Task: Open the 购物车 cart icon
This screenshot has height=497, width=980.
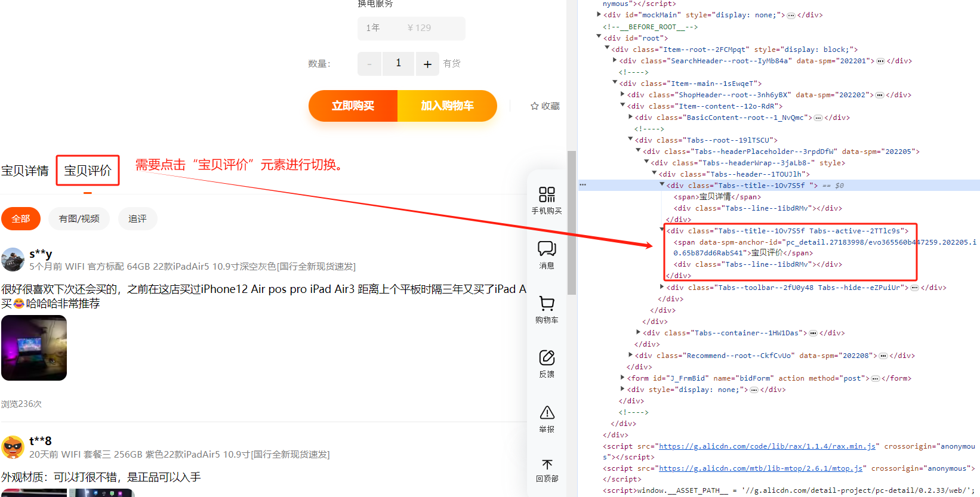Action: point(547,304)
